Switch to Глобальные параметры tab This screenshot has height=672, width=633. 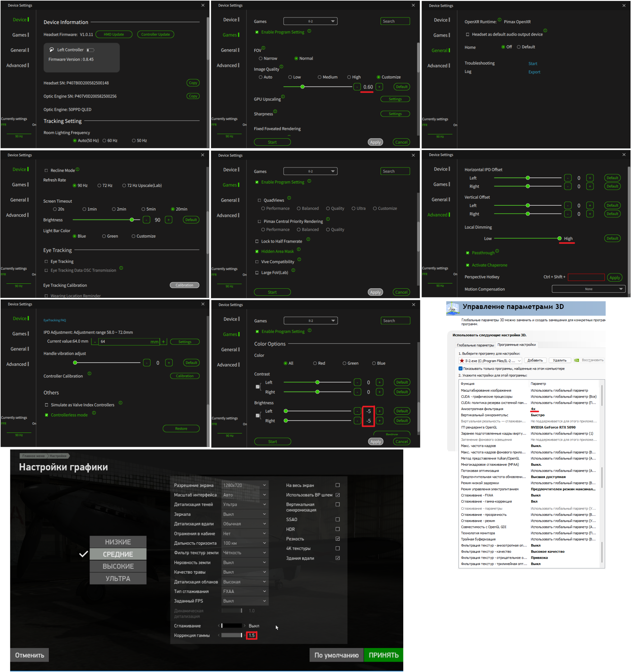pyautogui.click(x=475, y=345)
